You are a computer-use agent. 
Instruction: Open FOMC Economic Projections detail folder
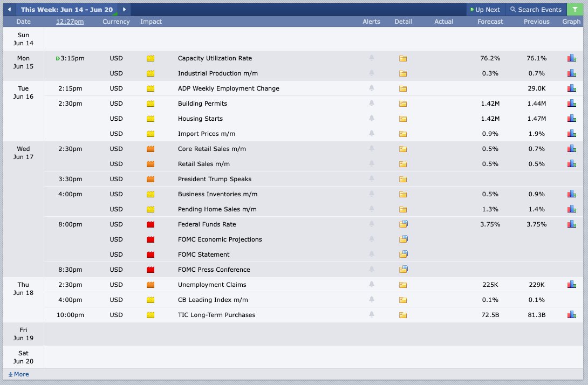point(403,239)
